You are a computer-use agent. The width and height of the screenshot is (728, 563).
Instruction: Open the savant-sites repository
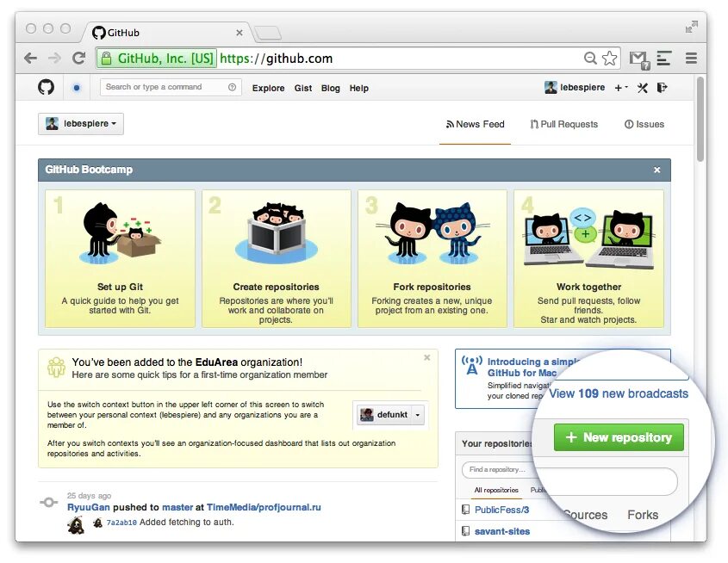coord(502,531)
